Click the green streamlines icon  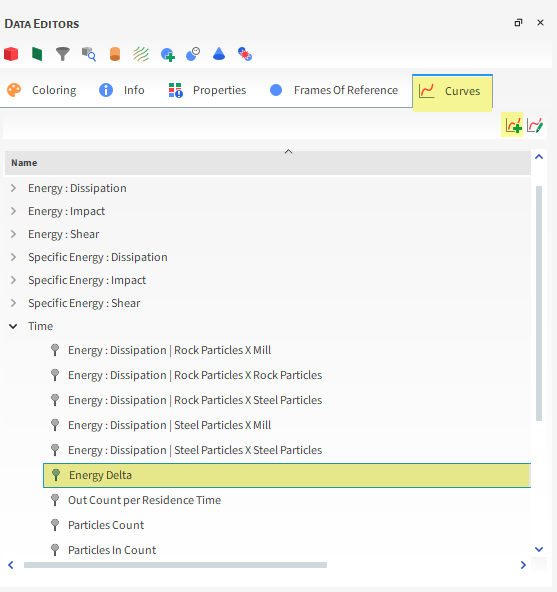[x=141, y=54]
